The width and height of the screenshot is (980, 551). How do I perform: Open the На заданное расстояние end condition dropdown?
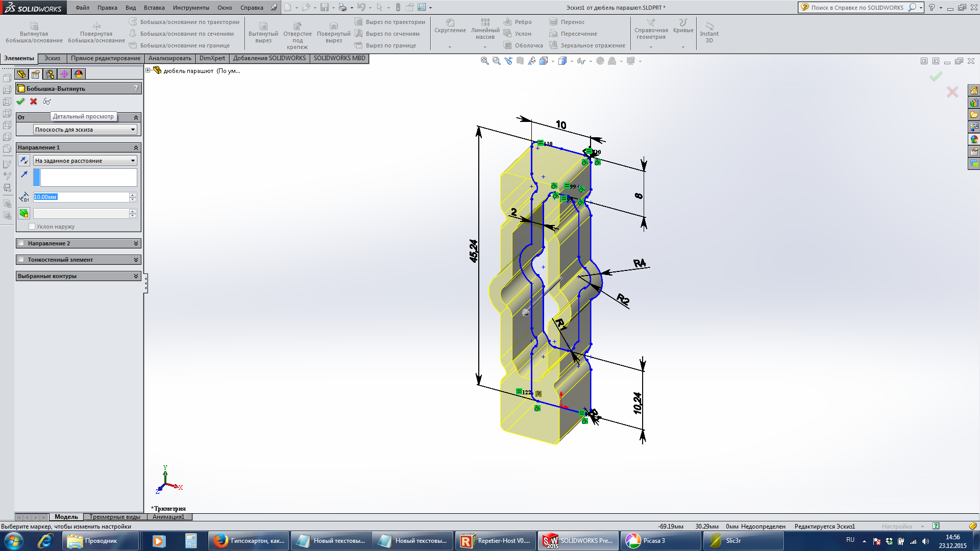[85, 161]
